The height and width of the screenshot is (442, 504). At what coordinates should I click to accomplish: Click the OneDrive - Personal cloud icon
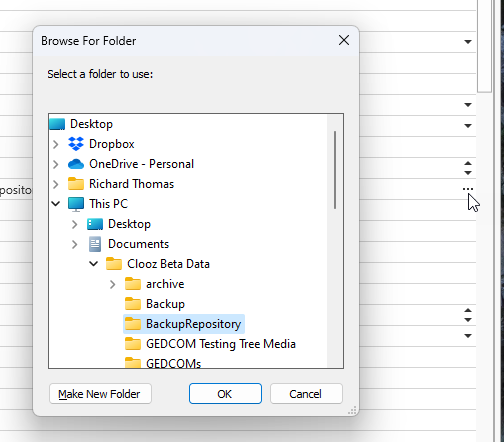tap(76, 164)
